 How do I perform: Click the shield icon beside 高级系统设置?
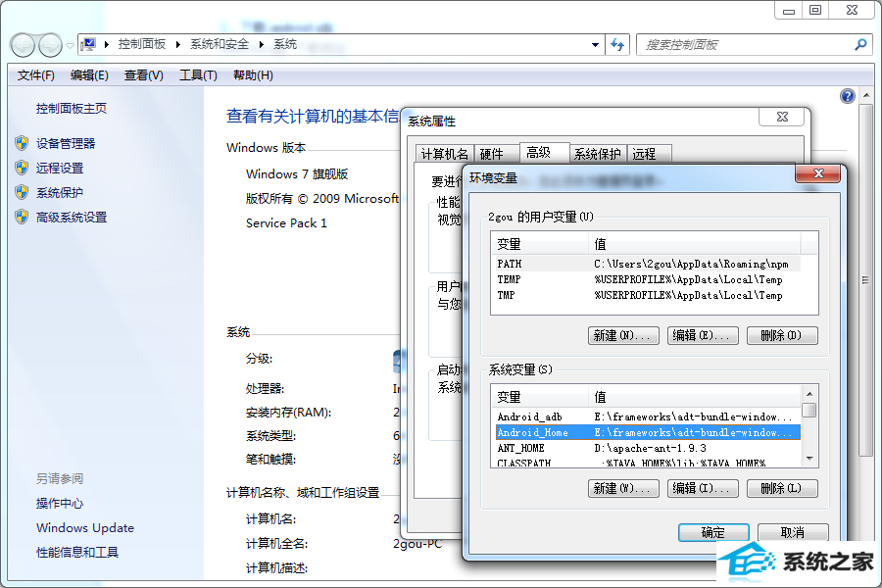[x=22, y=217]
